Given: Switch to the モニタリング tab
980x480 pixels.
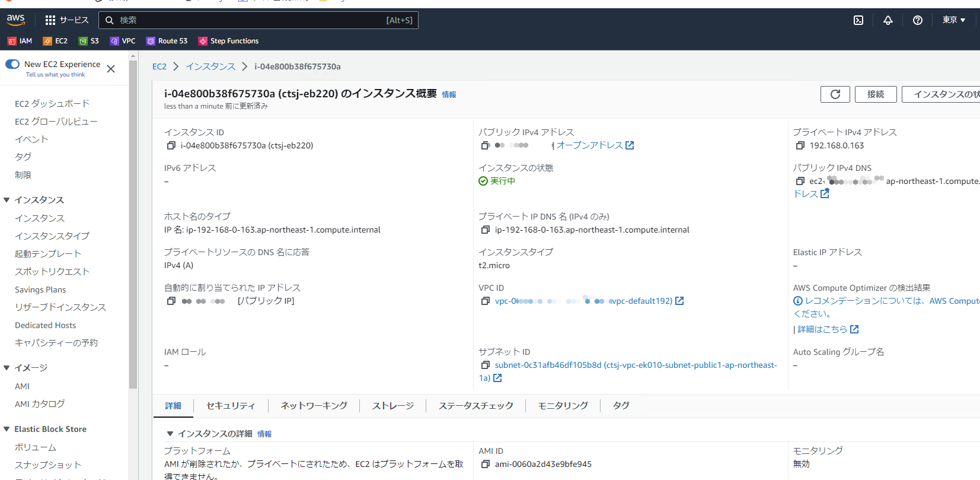Looking at the screenshot, I should (563, 406).
